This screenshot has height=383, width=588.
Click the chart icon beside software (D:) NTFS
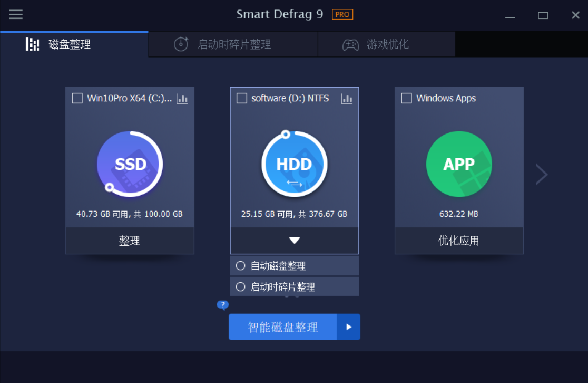coord(347,99)
